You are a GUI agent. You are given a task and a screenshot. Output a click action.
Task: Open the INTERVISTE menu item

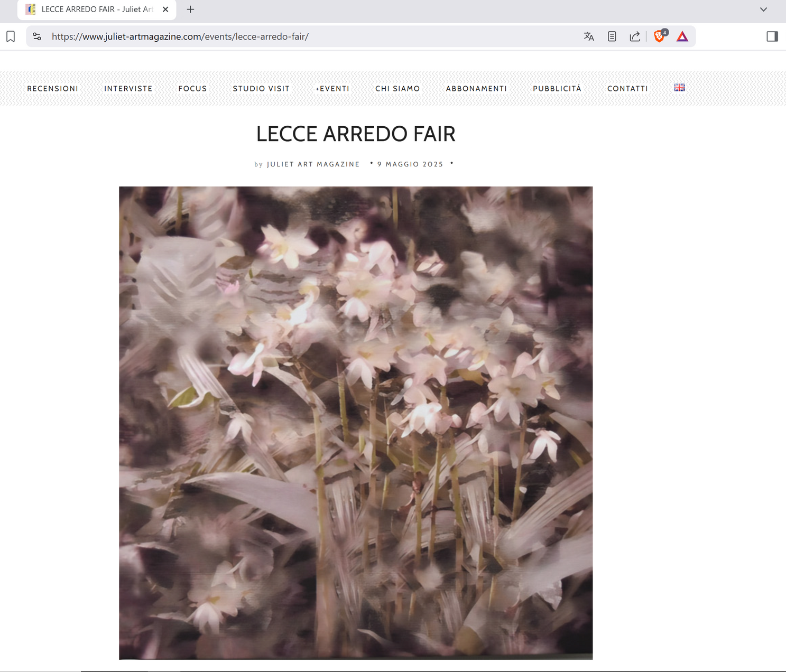128,89
